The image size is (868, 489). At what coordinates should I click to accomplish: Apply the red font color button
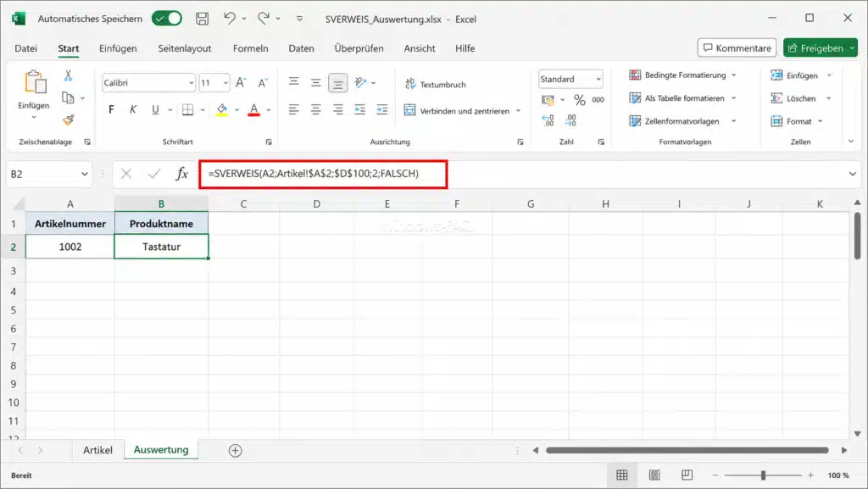253,109
